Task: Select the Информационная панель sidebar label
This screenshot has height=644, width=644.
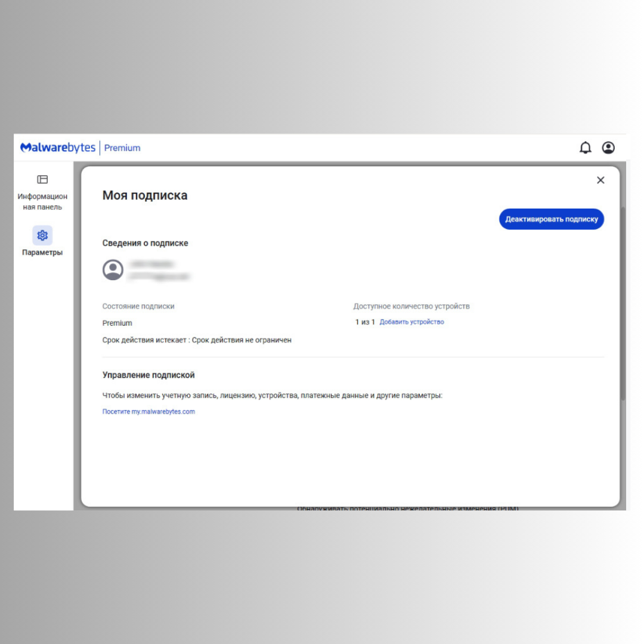Action: pyautogui.click(x=42, y=202)
